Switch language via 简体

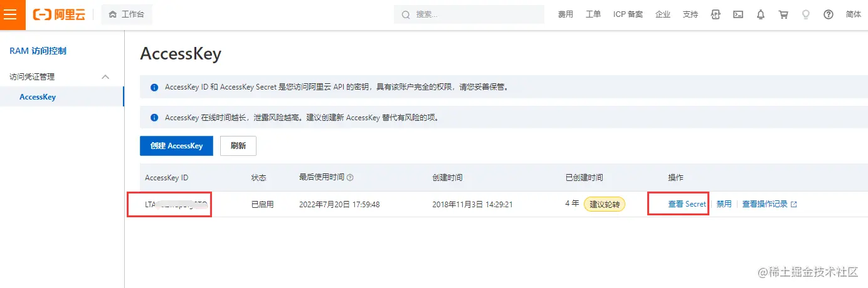854,14
